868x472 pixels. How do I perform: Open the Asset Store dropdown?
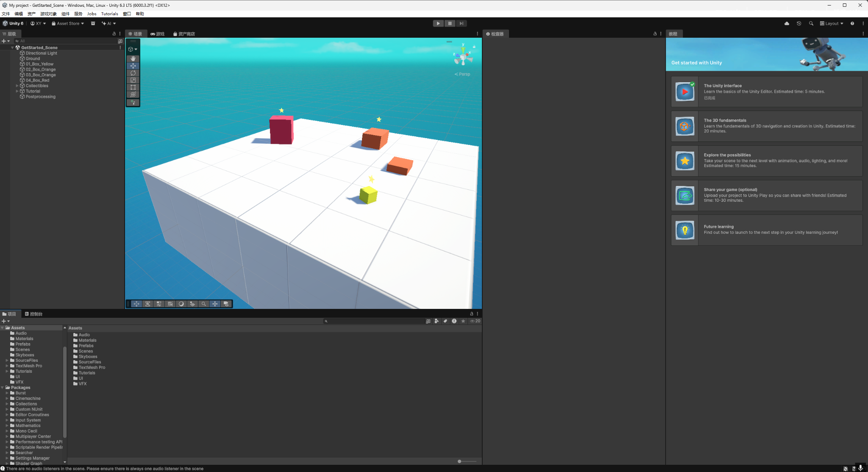68,23
